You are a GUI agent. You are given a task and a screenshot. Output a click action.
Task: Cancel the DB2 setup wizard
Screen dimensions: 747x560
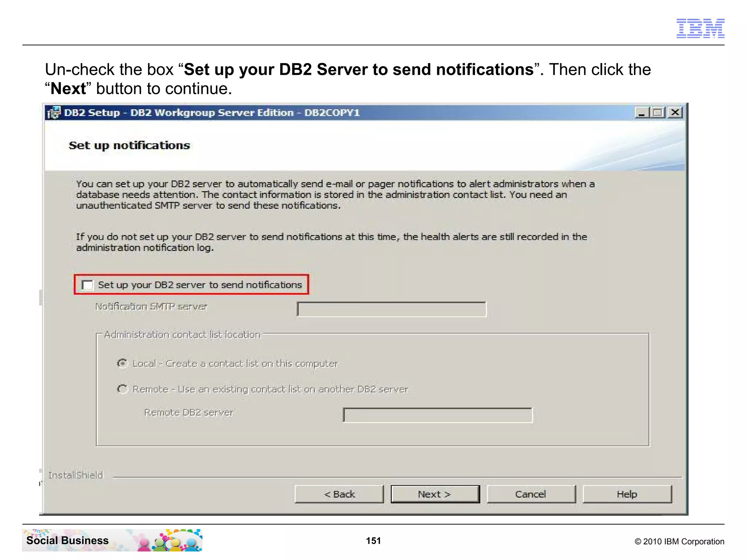point(531,494)
